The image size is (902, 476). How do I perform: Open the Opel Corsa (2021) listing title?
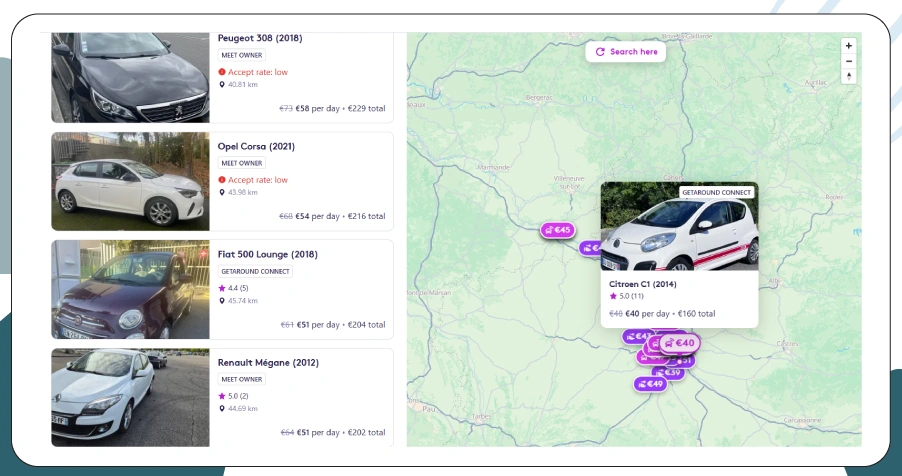[x=256, y=146]
